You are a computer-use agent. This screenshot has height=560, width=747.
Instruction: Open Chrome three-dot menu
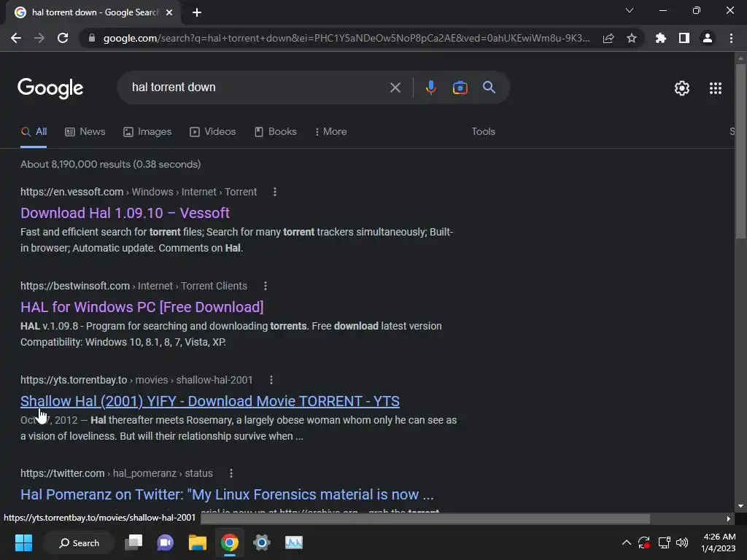tap(731, 38)
